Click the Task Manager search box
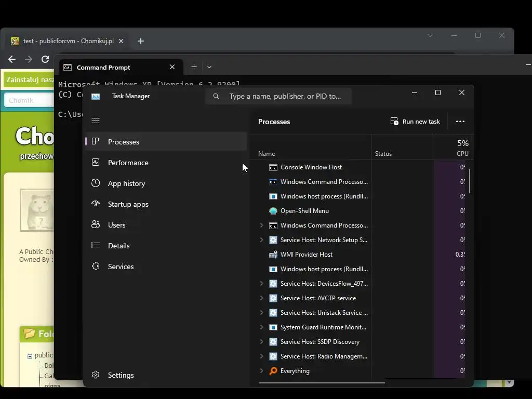 285,96
